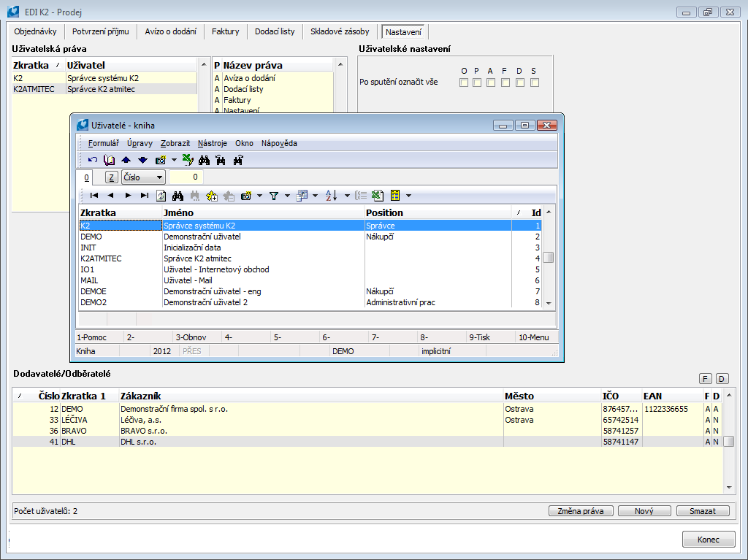Click the column settings icon

pos(302,196)
